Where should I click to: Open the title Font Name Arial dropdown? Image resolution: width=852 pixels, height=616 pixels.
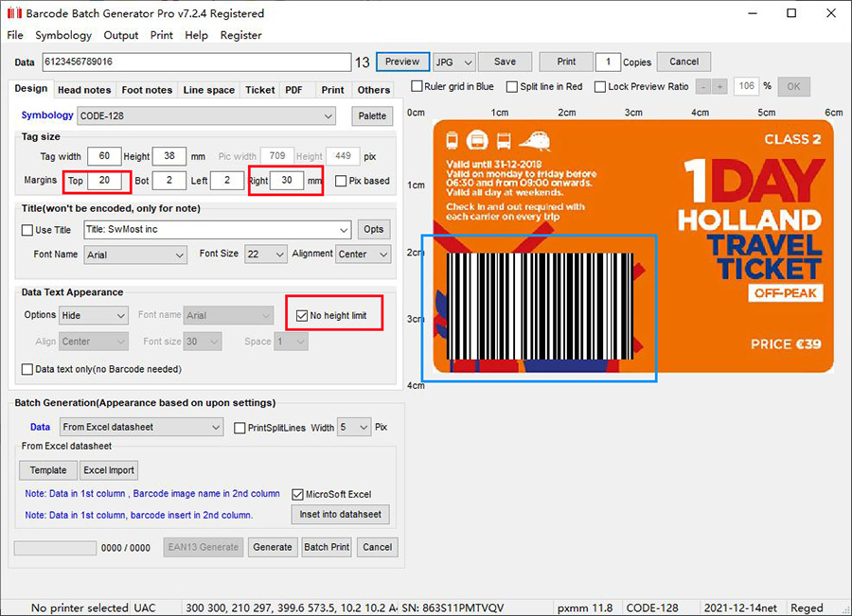135,255
